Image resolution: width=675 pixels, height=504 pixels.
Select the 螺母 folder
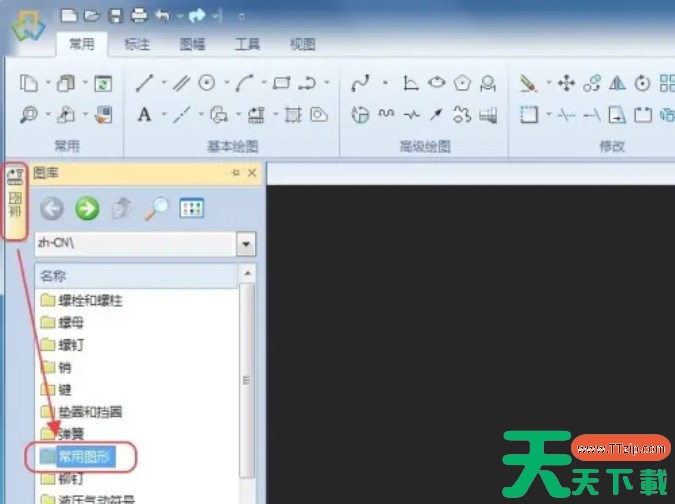[x=62, y=322]
